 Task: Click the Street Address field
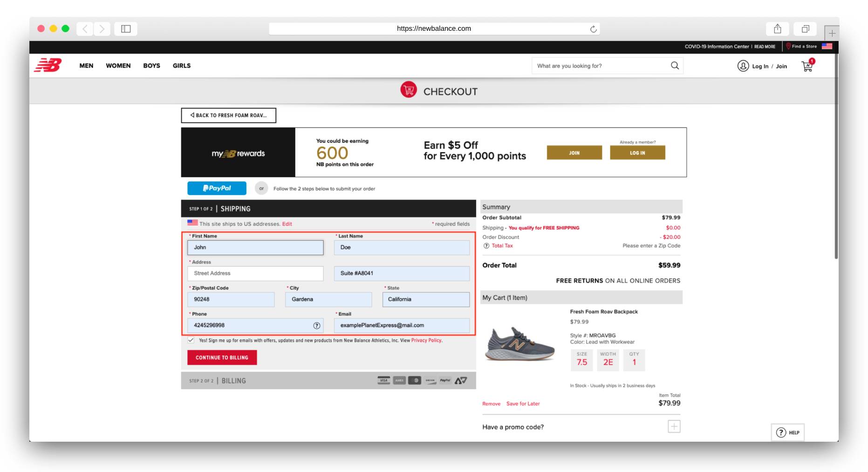tap(255, 273)
